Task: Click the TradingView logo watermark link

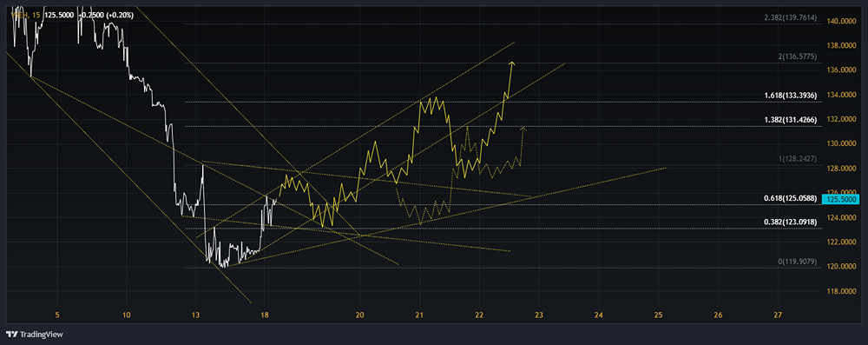Action: pos(35,335)
